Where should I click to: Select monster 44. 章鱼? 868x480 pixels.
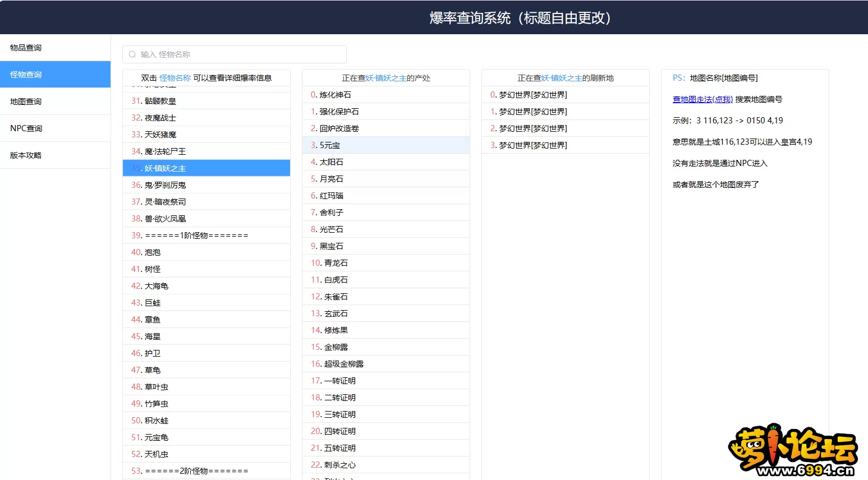tap(206, 320)
